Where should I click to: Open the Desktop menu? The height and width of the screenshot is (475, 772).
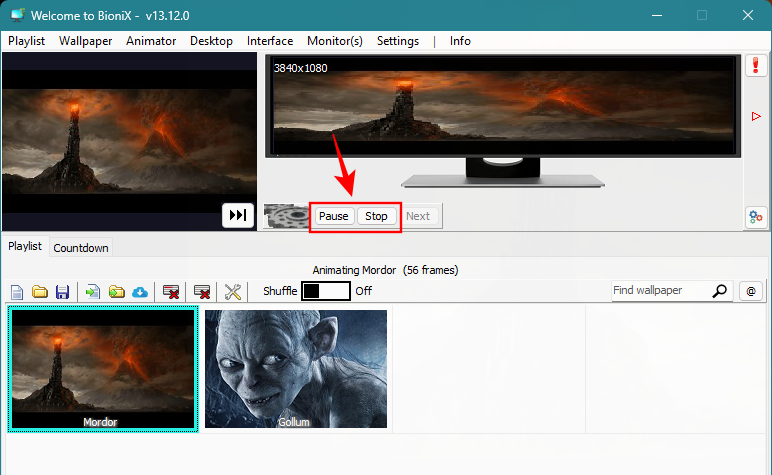click(x=211, y=41)
